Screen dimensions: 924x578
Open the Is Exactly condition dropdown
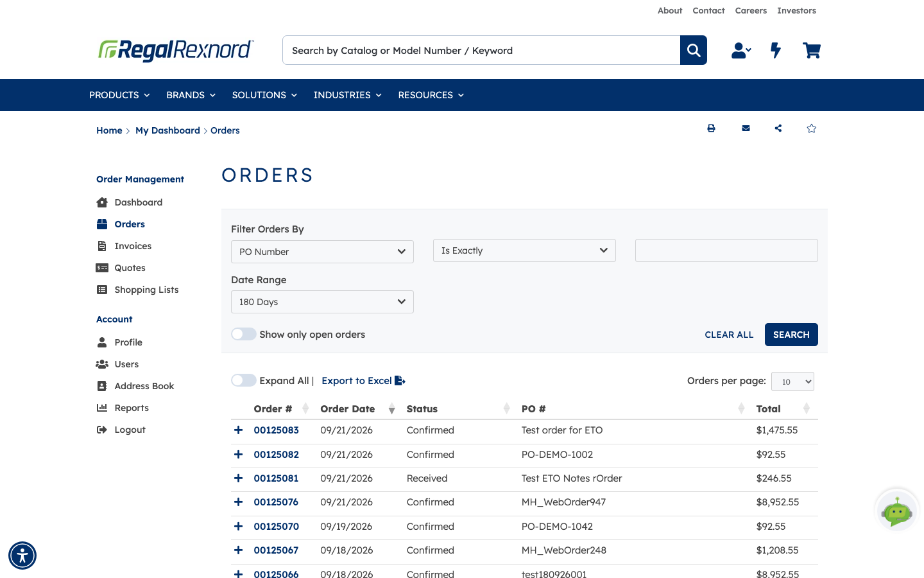[x=524, y=250]
